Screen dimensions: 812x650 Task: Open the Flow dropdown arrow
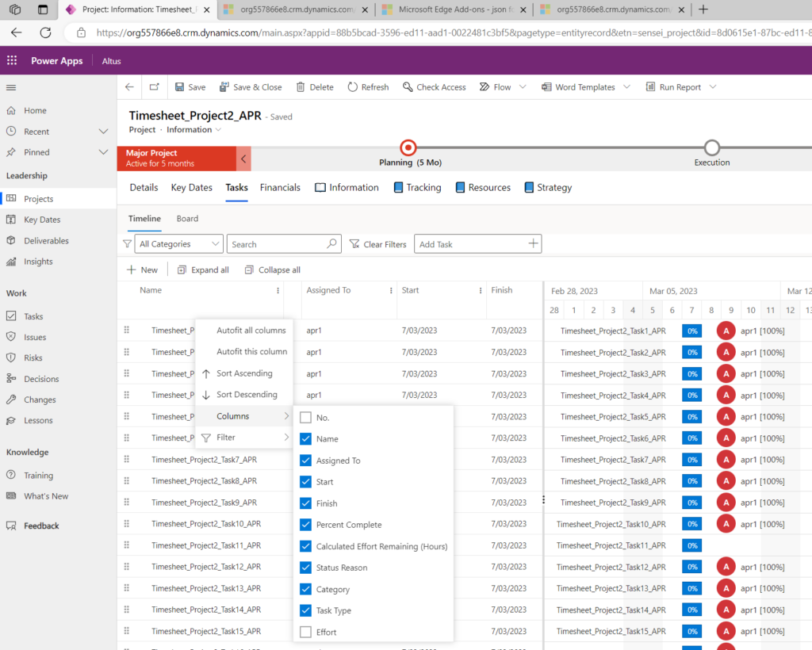point(523,87)
